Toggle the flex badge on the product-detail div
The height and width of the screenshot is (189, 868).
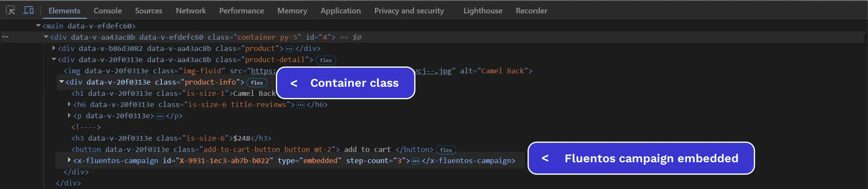click(x=325, y=60)
